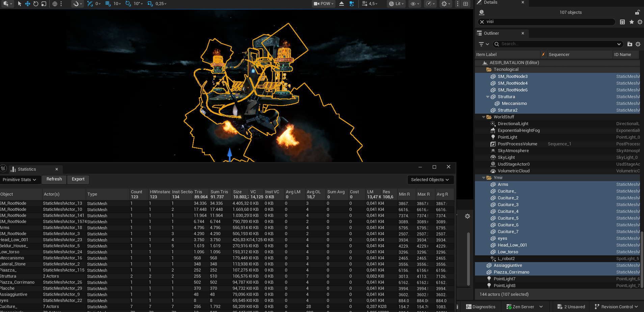This screenshot has width=644, height=312.
Task: Toggle grid snapping in viewport toolbar
Action: coord(108,4)
